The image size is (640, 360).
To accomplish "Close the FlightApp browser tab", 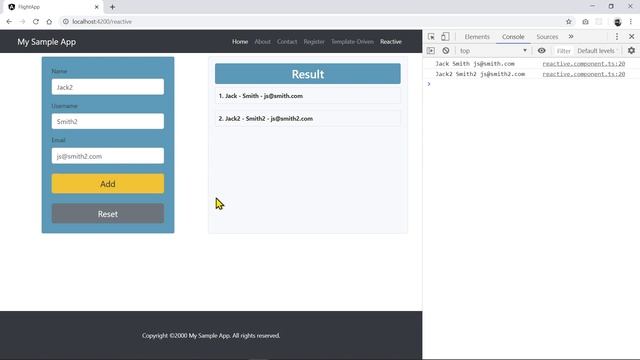I will 97,7.
